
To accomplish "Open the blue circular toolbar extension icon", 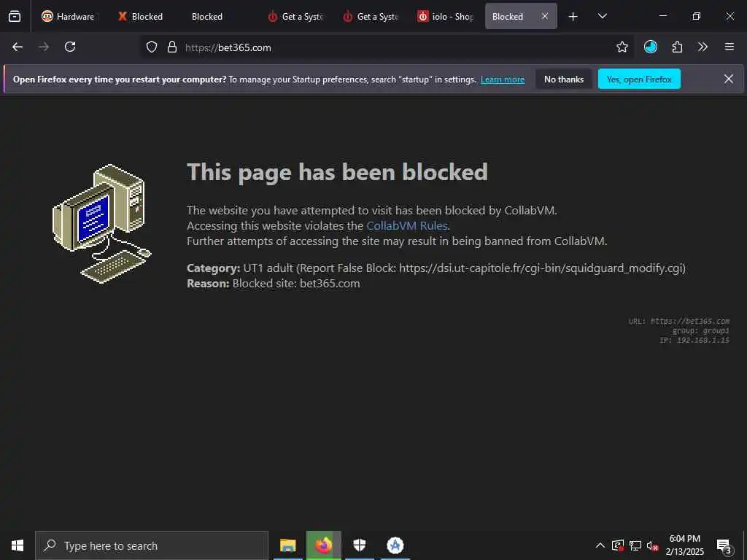I will [x=650, y=47].
